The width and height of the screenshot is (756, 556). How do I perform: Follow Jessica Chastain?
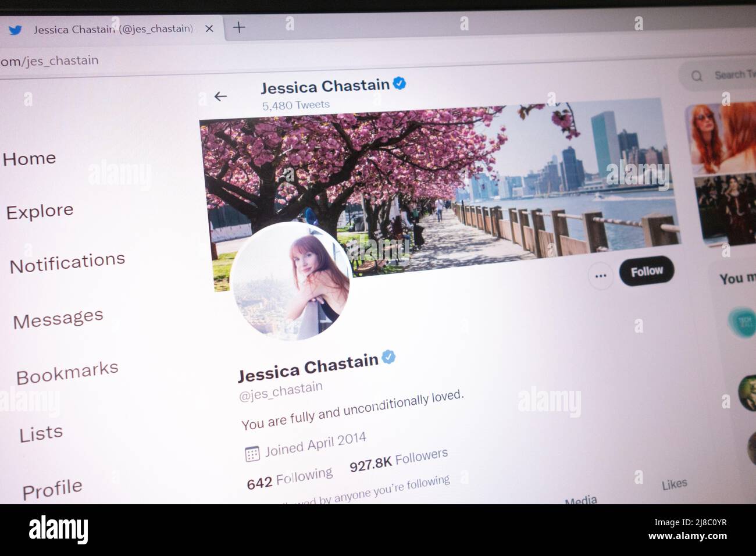click(647, 272)
